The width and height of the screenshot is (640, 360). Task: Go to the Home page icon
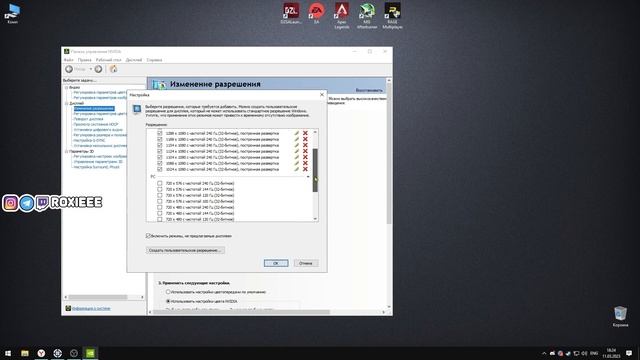(x=113, y=69)
